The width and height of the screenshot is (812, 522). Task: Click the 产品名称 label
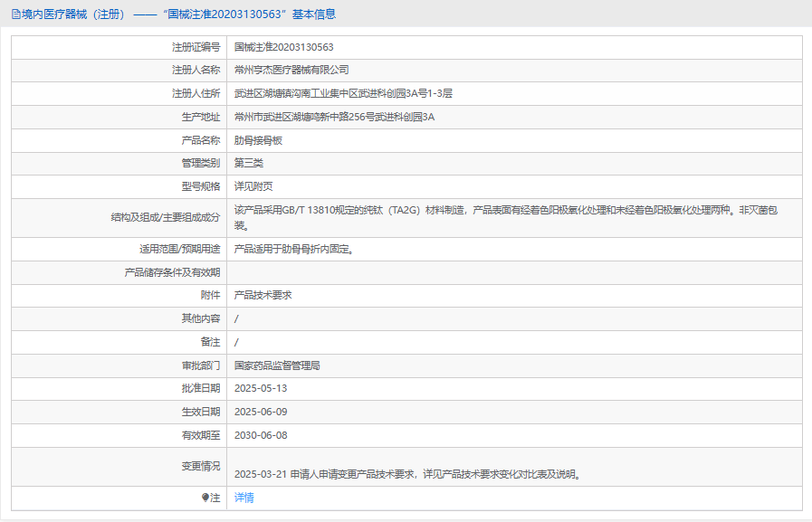pyautogui.click(x=200, y=140)
